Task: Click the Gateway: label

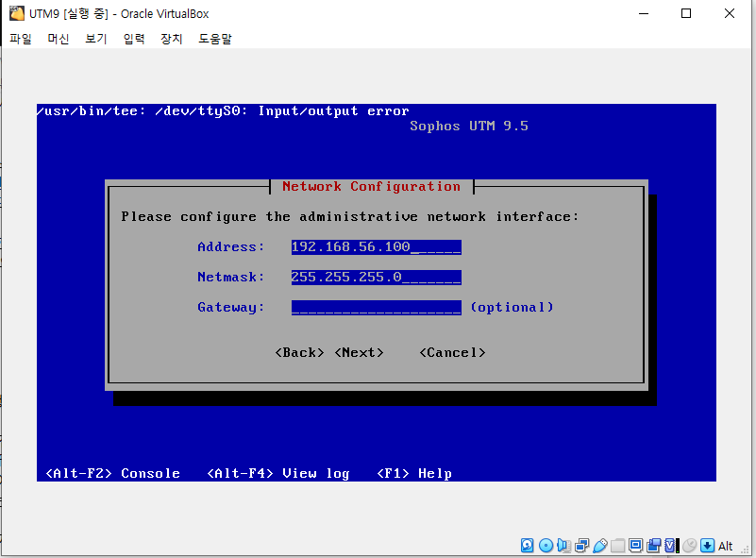Action: 231,307
